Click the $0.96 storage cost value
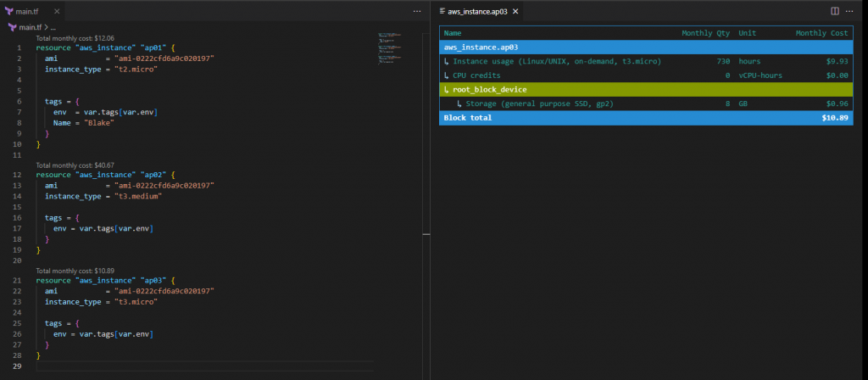868x380 pixels. (837, 103)
